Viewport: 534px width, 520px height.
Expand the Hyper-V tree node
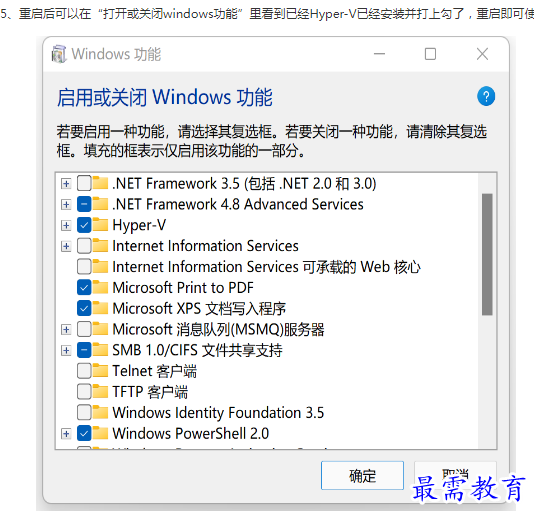[x=66, y=225]
